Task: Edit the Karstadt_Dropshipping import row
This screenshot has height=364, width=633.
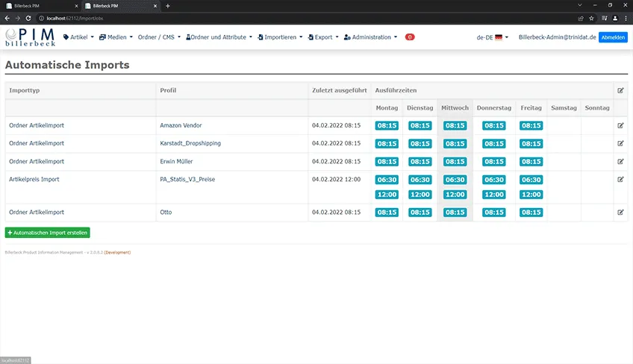Action: 620,143
